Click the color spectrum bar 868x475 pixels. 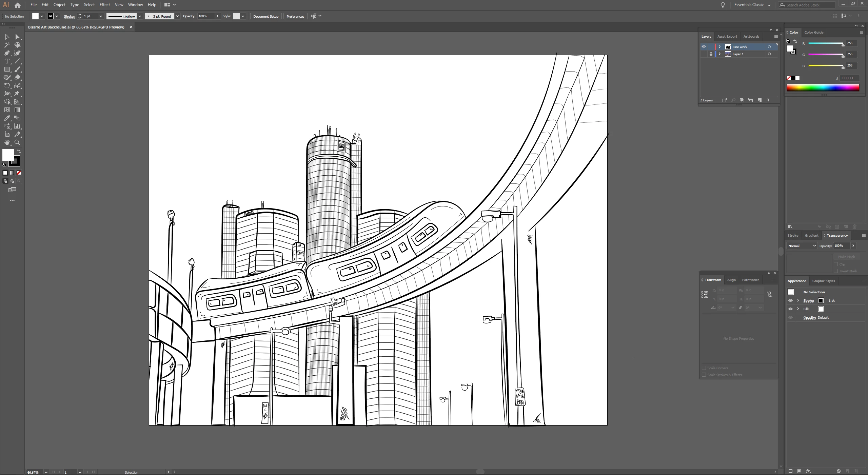click(x=823, y=88)
